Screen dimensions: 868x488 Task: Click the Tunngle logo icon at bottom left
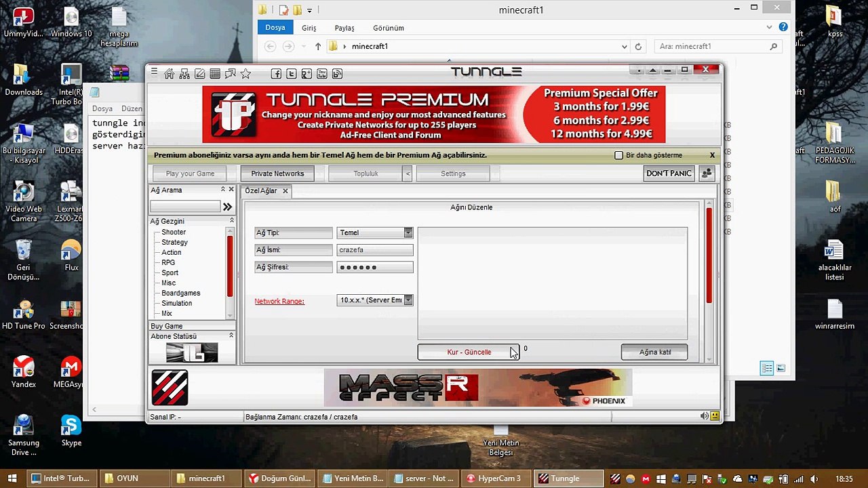pyautogui.click(x=170, y=387)
